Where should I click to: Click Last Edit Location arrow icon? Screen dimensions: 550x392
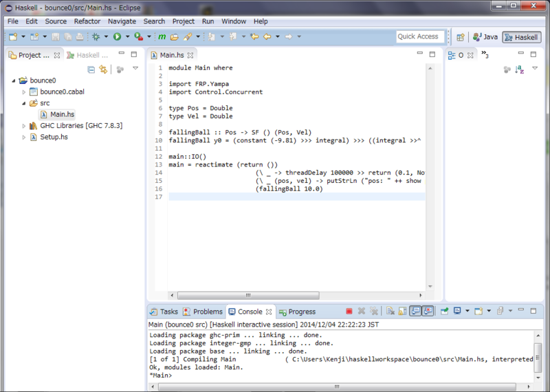[254, 36]
